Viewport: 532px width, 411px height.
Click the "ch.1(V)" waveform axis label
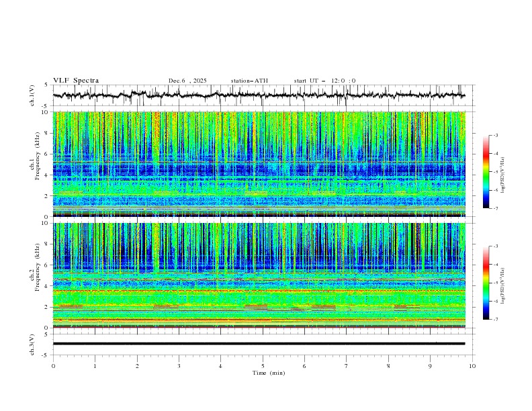coord(32,95)
